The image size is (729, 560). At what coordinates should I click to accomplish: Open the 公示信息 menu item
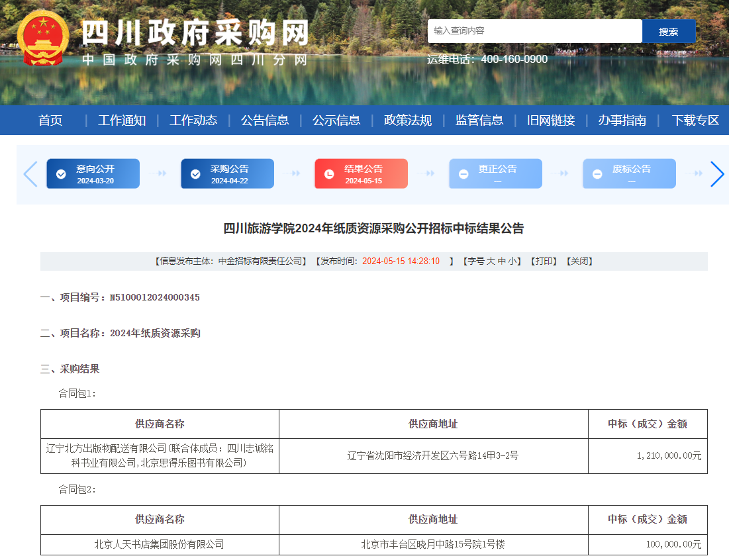[336, 120]
